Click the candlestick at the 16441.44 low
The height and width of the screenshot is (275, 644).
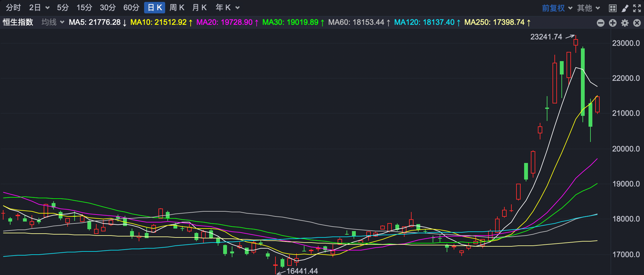point(275,265)
